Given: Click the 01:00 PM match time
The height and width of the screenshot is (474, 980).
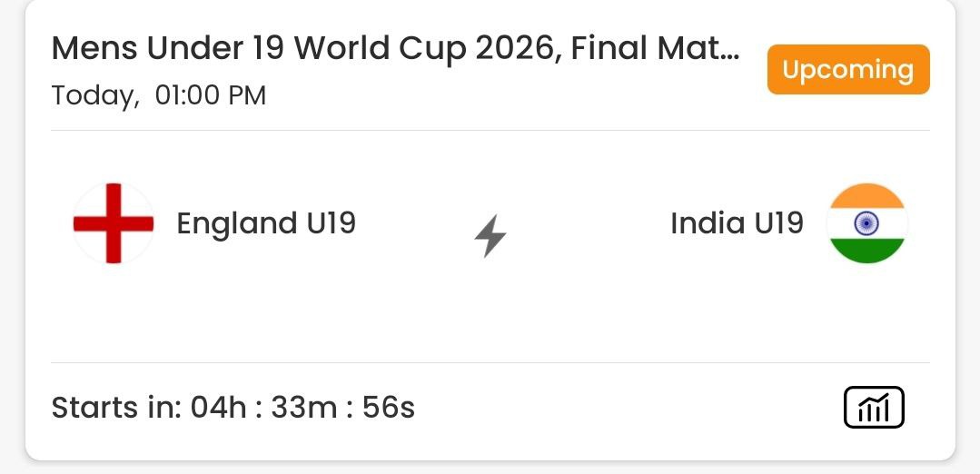Looking at the screenshot, I should [211, 95].
